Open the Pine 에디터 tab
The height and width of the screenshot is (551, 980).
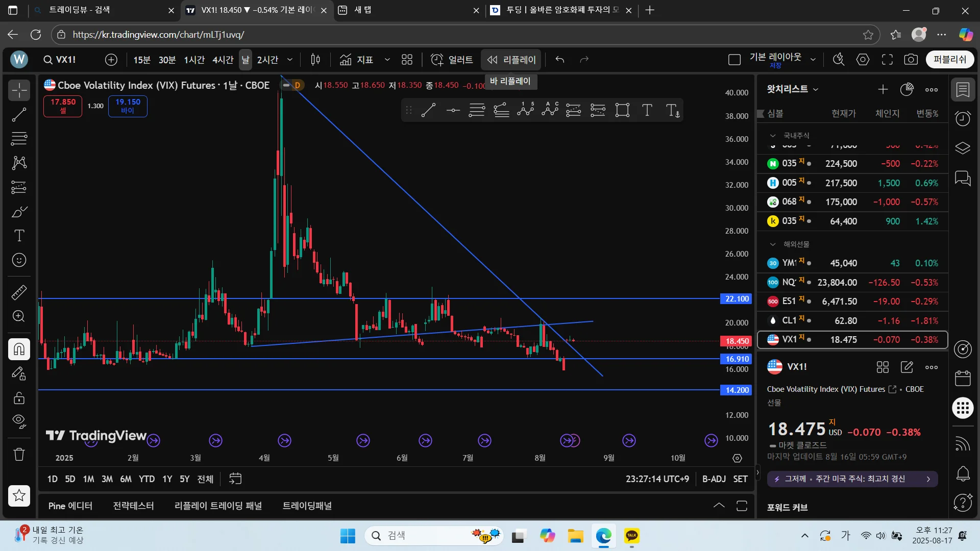coord(70,506)
